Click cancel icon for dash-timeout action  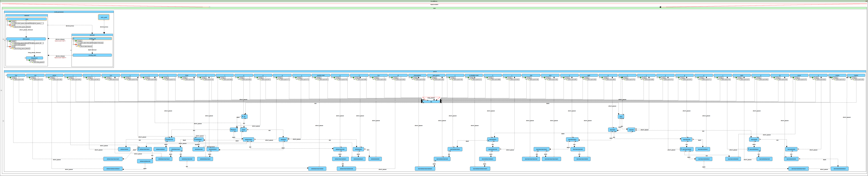point(79,46)
